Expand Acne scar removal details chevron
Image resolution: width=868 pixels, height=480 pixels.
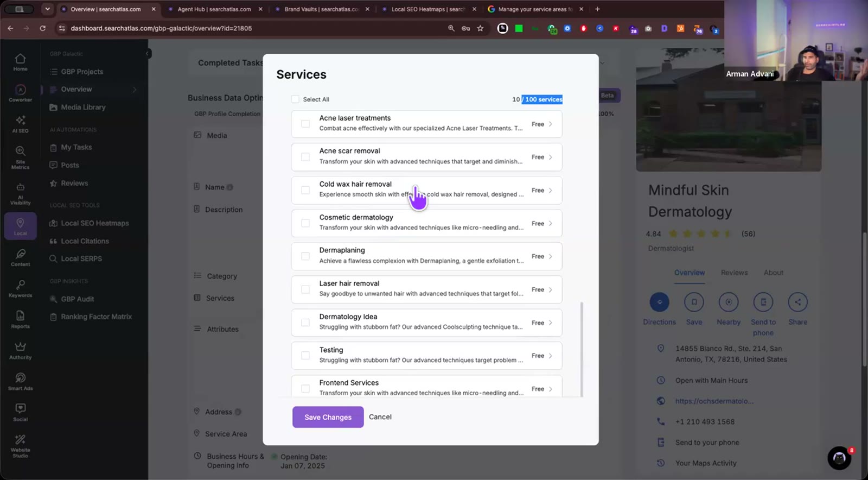[x=550, y=157]
